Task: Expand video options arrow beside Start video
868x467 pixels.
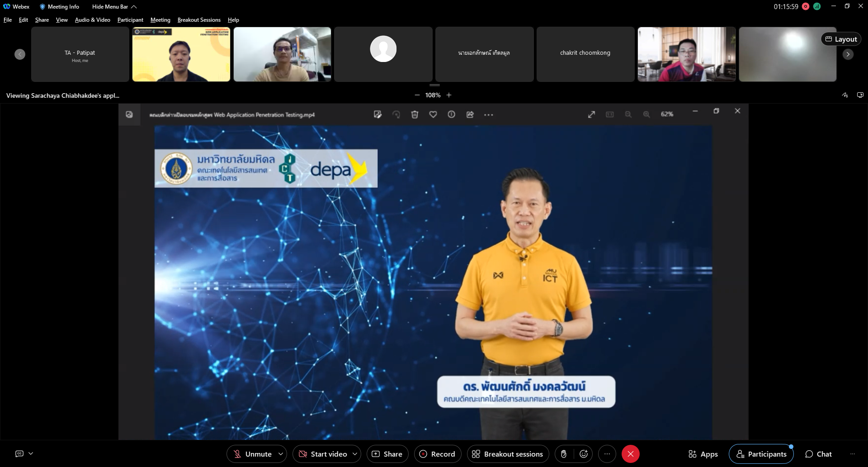Action: pyautogui.click(x=355, y=454)
